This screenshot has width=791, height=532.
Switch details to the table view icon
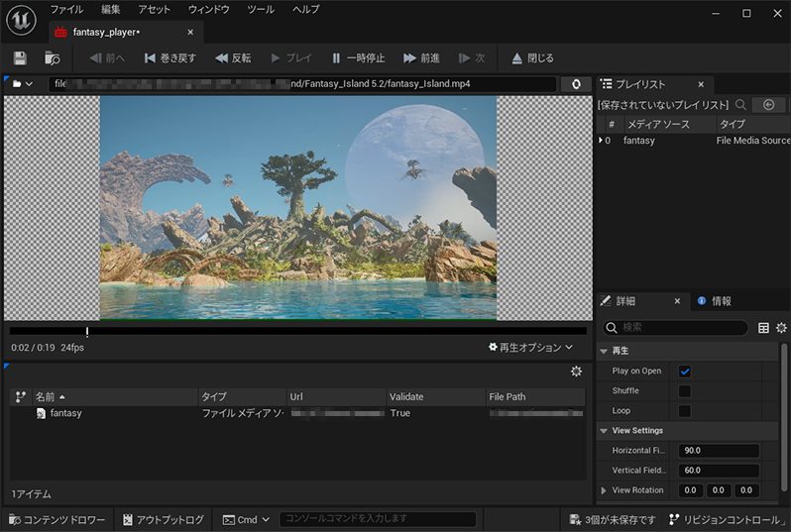click(x=763, y=328)
